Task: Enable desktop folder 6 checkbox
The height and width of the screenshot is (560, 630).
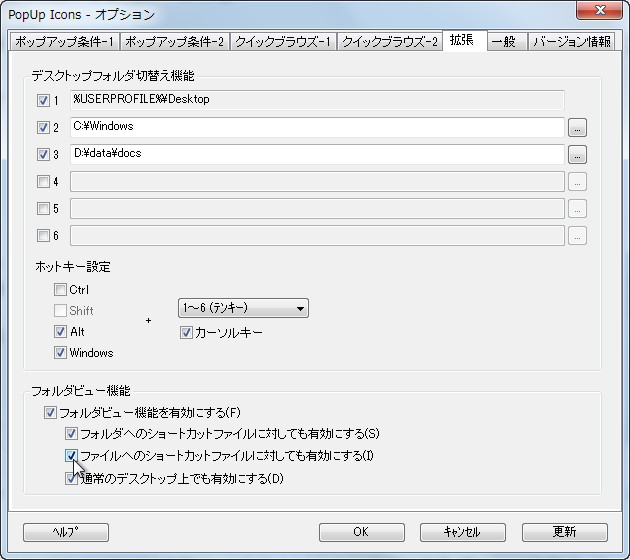Action: (x=43, y=235)
